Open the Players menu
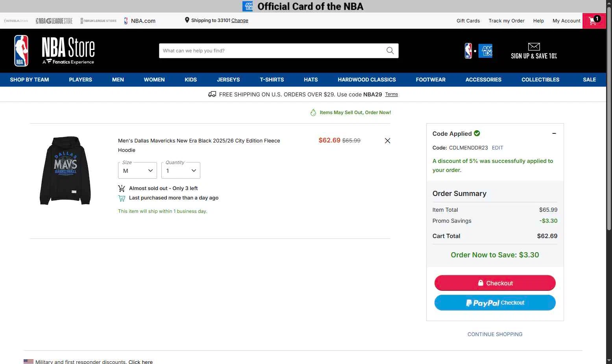This screenshot has width=612, height=364. pyautogui.click(x=80, y=79)
